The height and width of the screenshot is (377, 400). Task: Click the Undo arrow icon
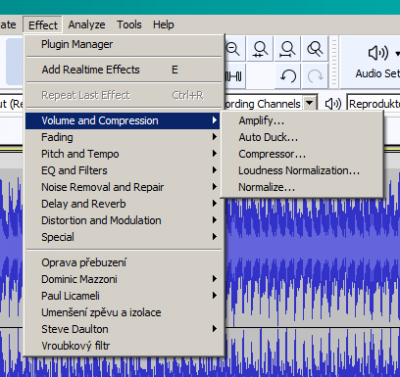[x=288, y=76]
